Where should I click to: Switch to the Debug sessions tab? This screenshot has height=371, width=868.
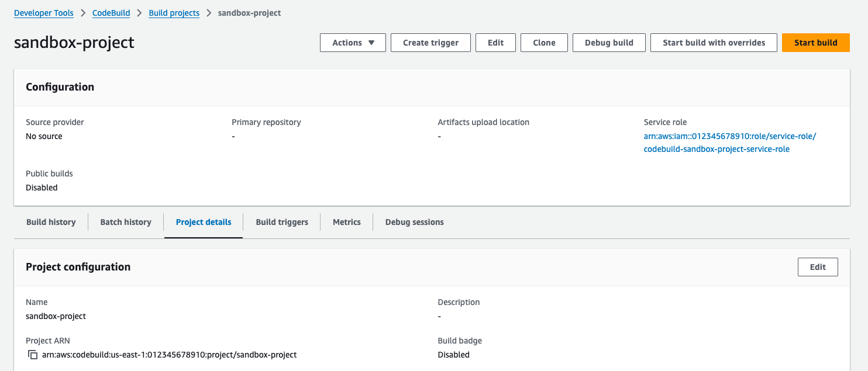point(414,222)
